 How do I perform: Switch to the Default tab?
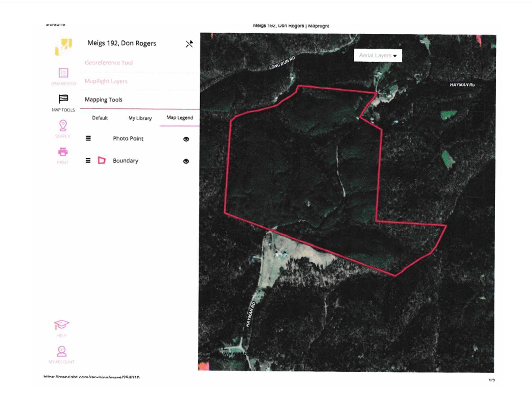(x=100, y=118)
